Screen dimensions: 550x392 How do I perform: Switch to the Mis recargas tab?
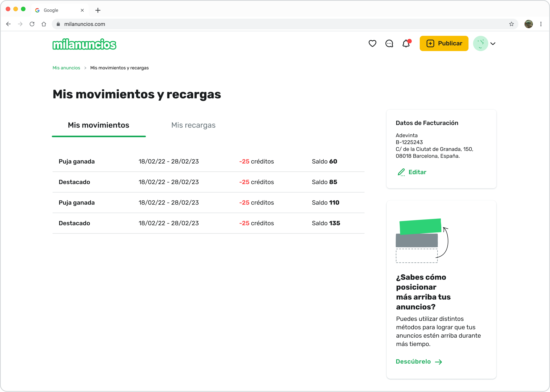coord(193,125)
